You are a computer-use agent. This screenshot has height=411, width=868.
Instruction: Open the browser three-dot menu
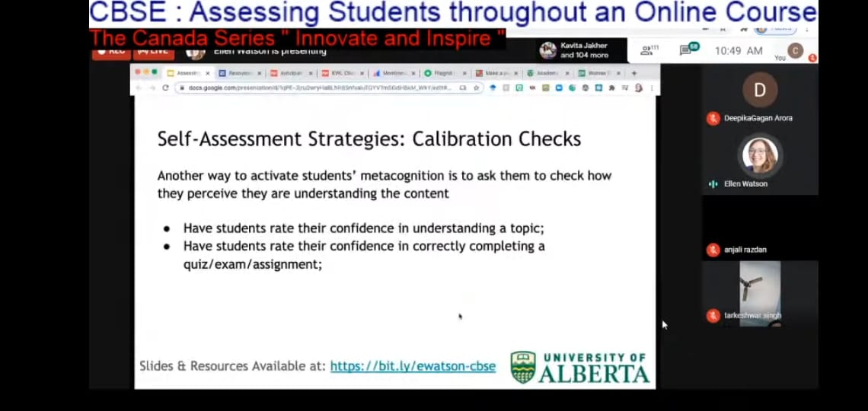point(651,88)
